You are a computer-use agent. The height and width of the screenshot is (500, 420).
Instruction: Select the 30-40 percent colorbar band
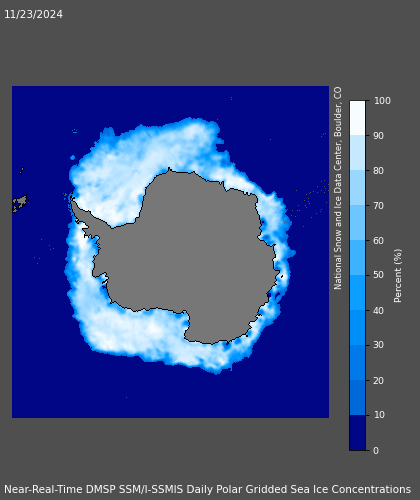(357, 327)
